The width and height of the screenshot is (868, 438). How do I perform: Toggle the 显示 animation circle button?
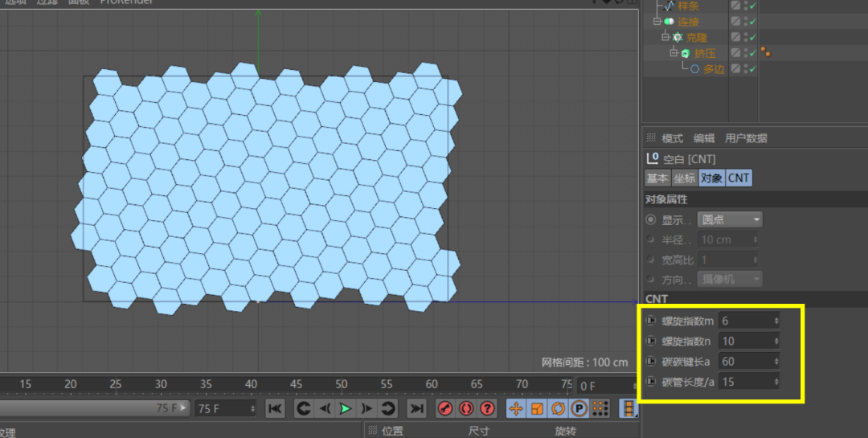(x=651, y=220)
